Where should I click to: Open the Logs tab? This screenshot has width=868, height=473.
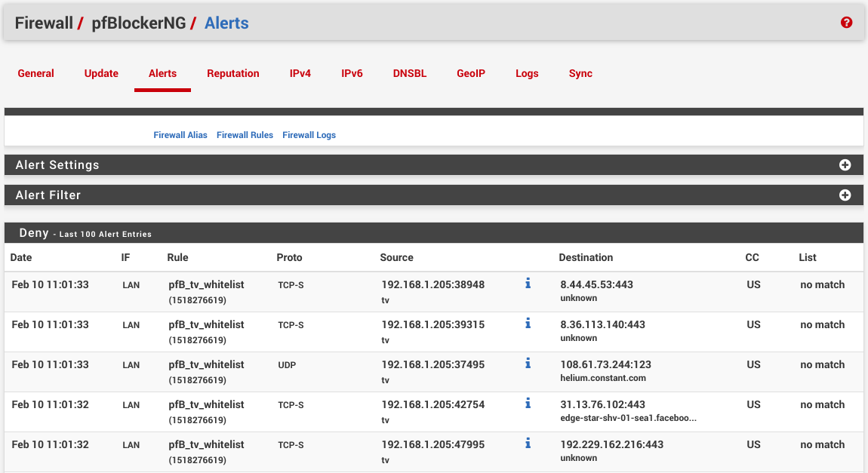[527, 74]
